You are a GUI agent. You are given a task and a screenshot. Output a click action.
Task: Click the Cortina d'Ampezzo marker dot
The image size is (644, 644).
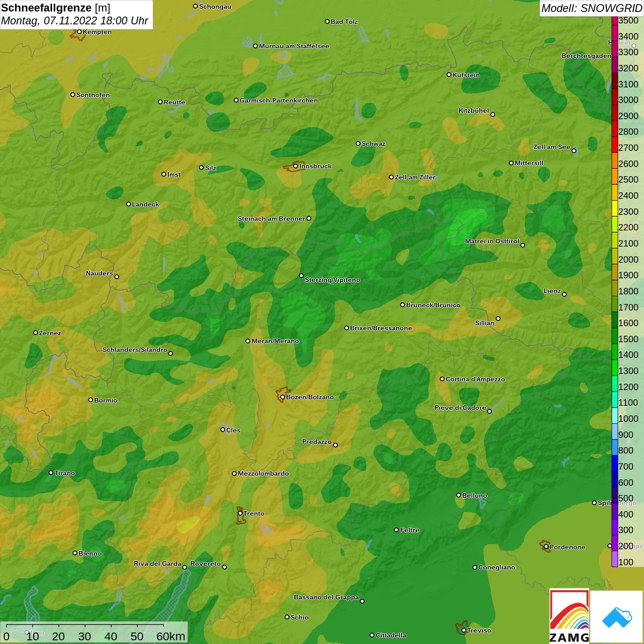click(442, 379)
